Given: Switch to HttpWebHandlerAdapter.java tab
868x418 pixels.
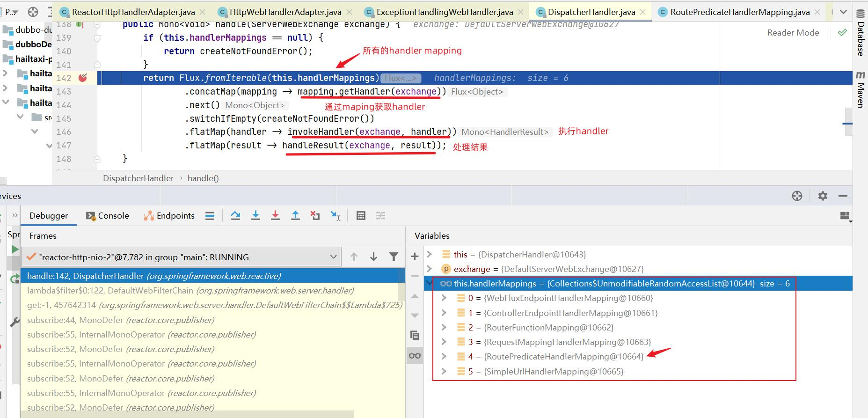Looking at the screenshot, I should (284, 12).
